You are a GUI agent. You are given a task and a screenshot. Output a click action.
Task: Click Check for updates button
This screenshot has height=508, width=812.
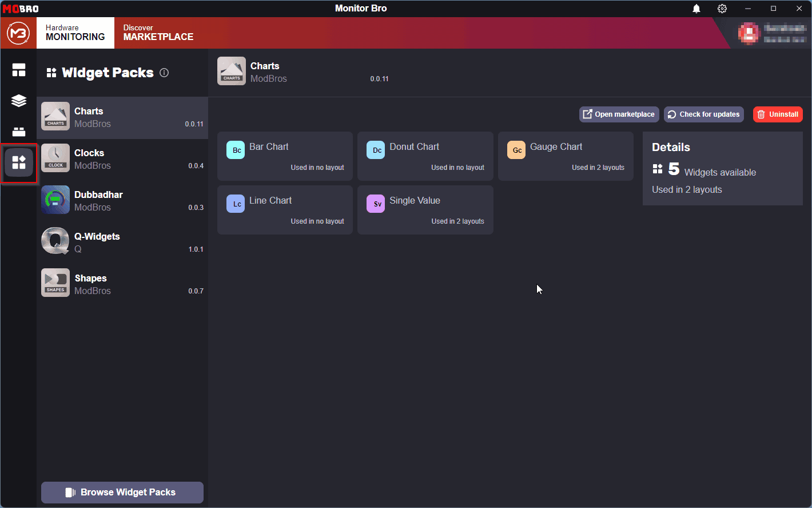click(704, 114)
